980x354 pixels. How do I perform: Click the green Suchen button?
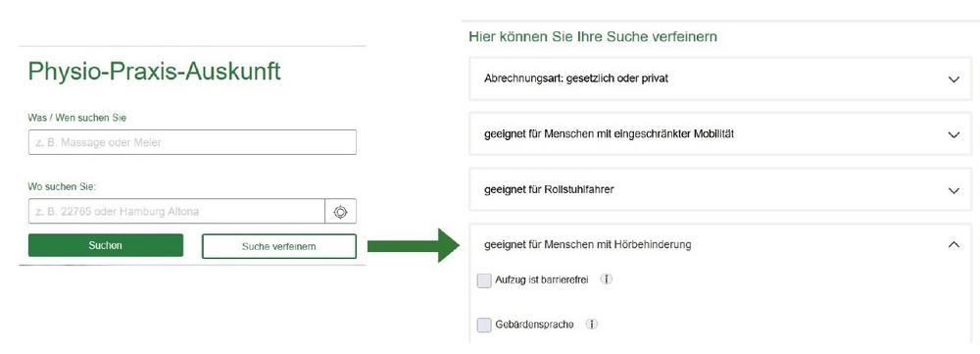pyautogui.click(x=106, y=245)
